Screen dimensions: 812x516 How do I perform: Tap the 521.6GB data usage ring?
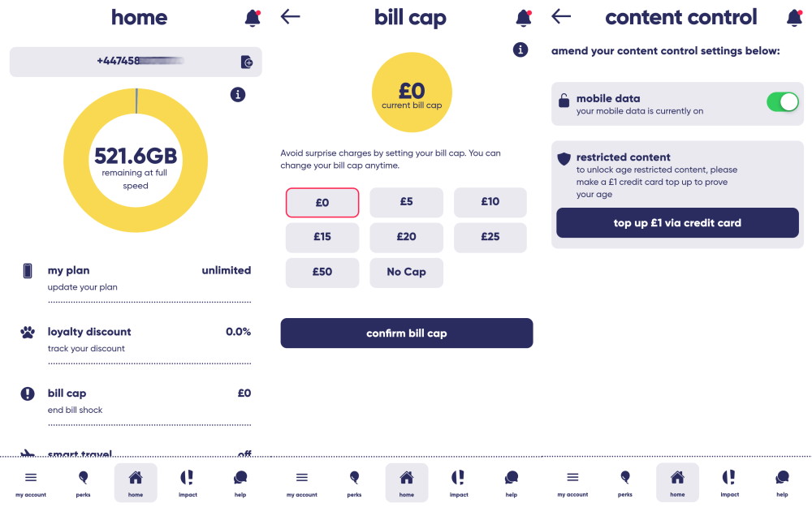tap(136, 161)
